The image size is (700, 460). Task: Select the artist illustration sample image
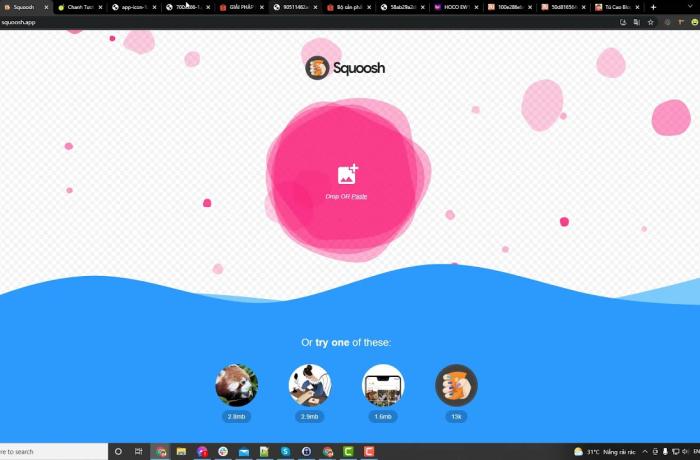tap(309, 385)
